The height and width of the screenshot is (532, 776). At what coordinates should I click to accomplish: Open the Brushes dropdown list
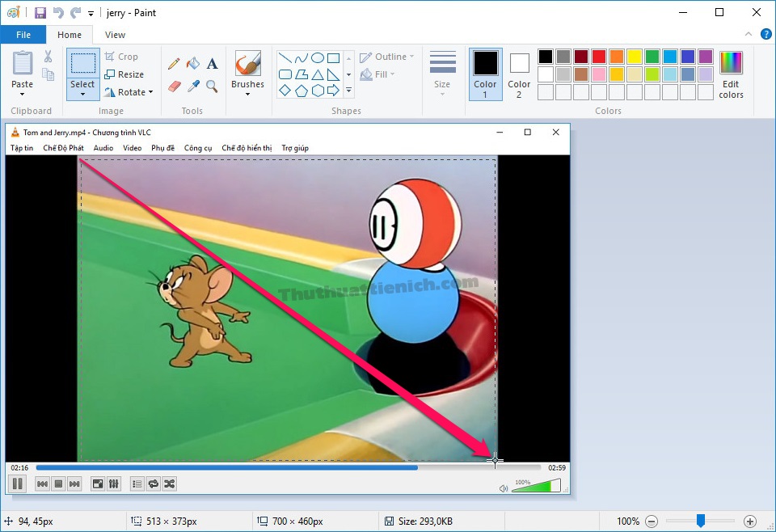coord(247,93)
